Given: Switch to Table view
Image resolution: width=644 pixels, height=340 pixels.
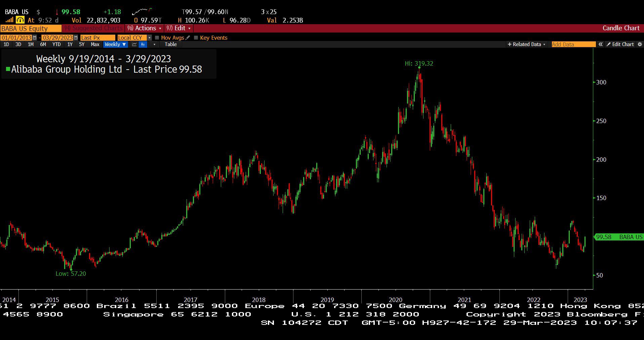Looking at the screenshot, I should coord(171,44).
